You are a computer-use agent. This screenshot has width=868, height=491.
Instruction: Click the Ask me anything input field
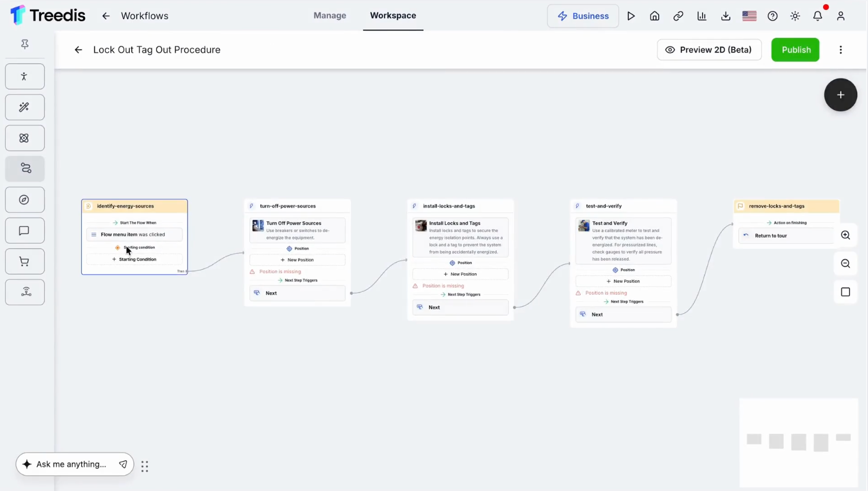(71, 464)
